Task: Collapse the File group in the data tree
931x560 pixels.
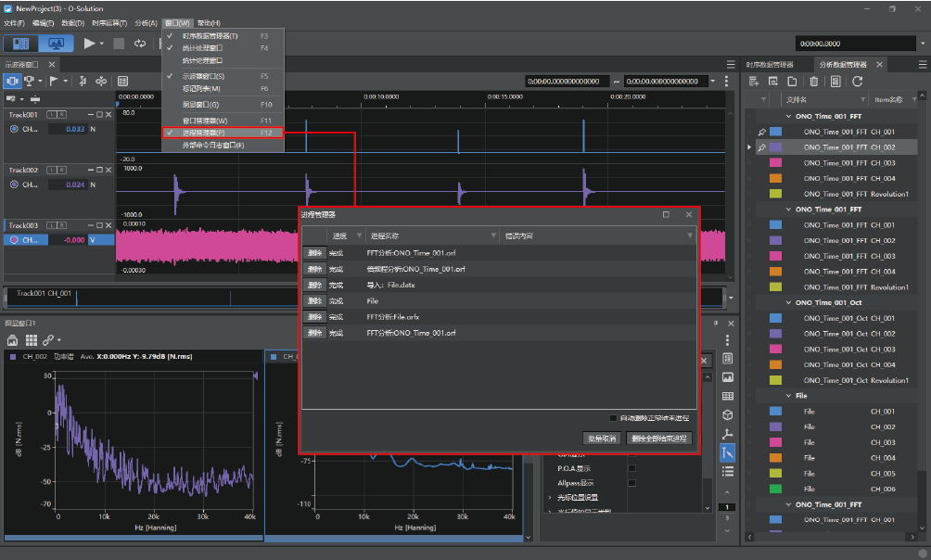Action: tap(788, 396)
